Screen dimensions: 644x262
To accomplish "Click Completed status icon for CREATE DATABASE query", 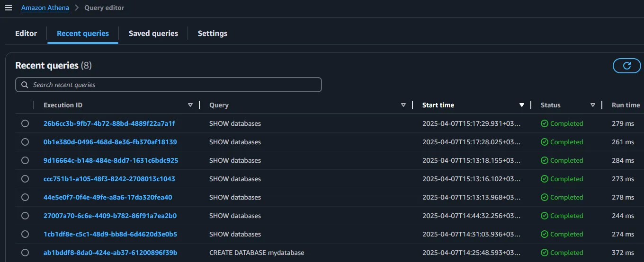I will click(x=545, y=253).
